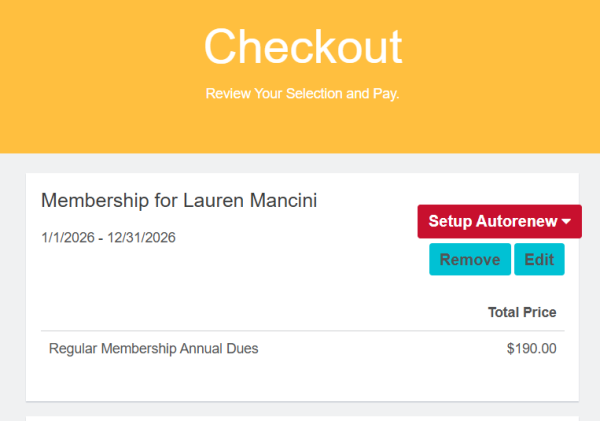The image size is (600, 421).
Task: Click the 'Membership for Lauren Mancini' title
Action: click(179, 201)
